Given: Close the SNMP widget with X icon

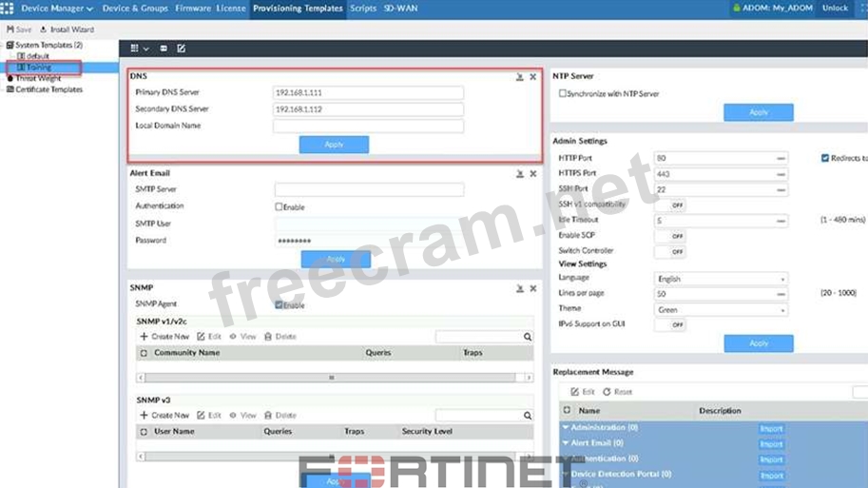Looking at the screenshot, I should pos(533,288).
